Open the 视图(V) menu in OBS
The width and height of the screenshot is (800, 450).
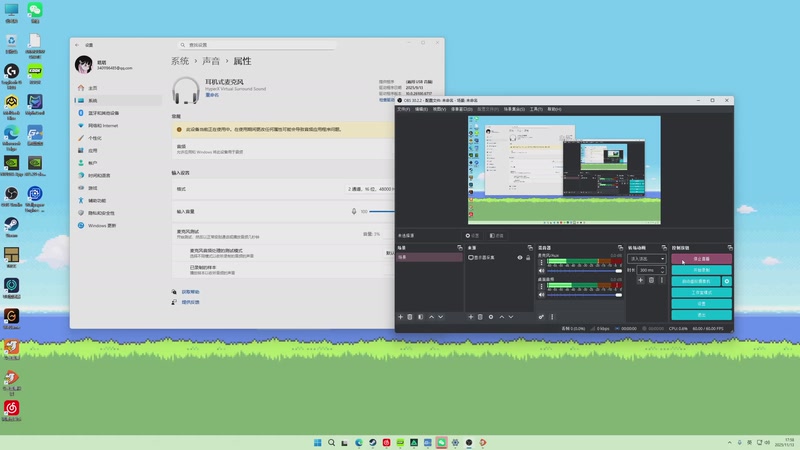coord(439,109)
